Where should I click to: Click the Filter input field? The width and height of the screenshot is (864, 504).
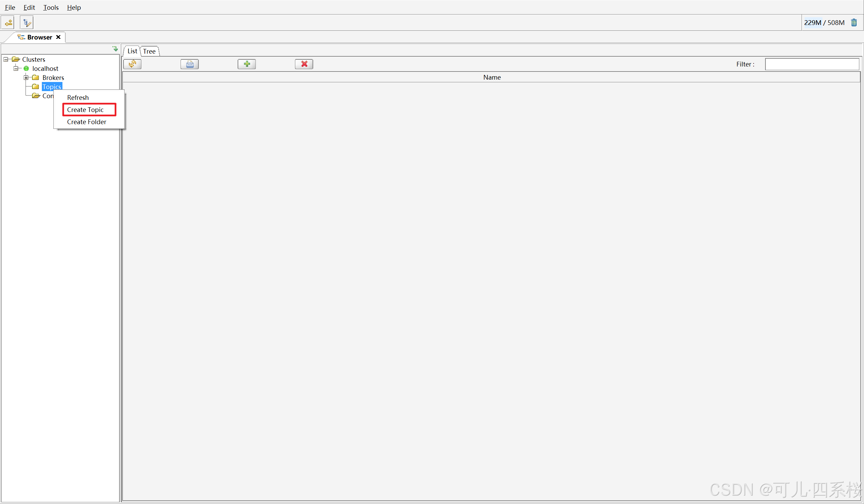tap(812, 64)
